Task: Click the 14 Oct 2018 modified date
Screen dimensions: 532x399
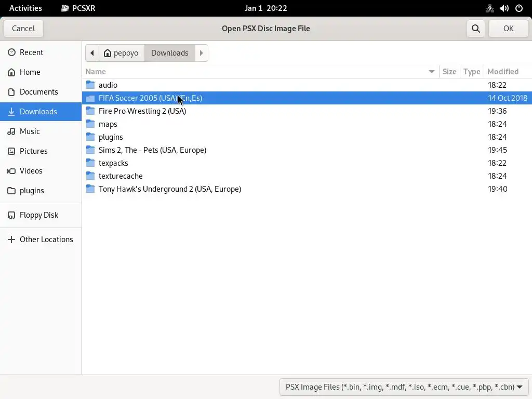Action: point(508,98)
